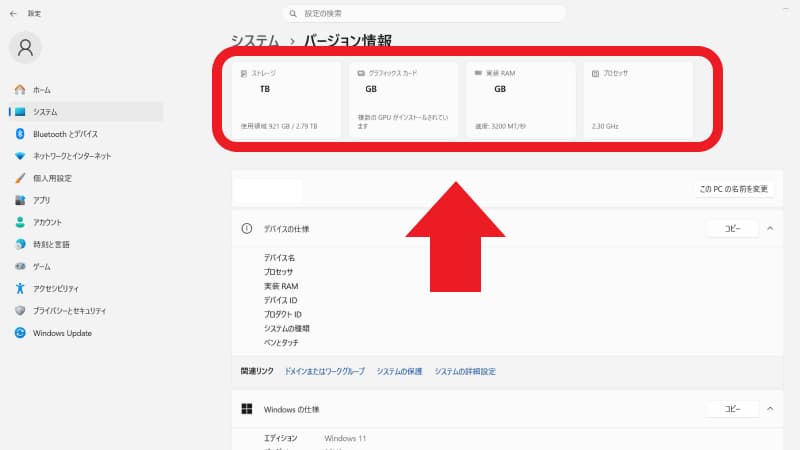Select the エディション row label
This screenshot has width=800, height=450.
click(280, 438)
